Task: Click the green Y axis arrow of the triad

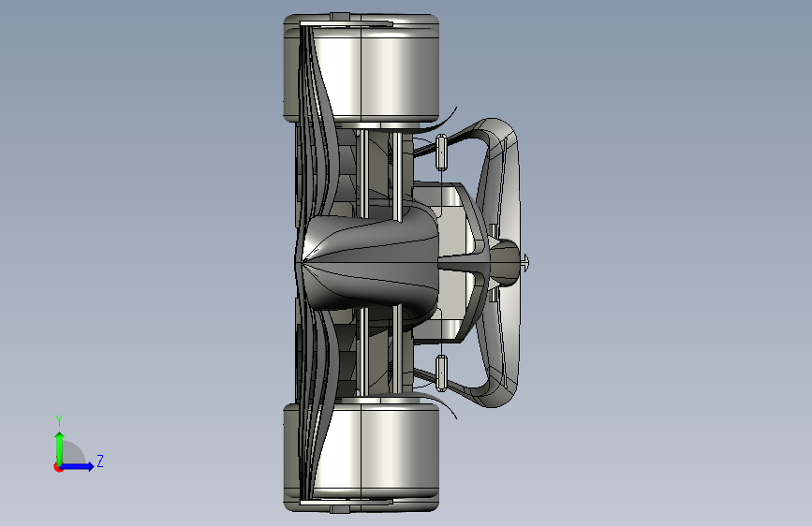Action: (59, 447)
